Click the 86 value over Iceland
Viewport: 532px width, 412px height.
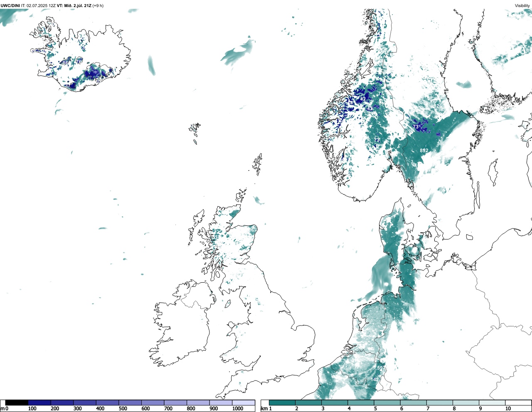(65, 63)
